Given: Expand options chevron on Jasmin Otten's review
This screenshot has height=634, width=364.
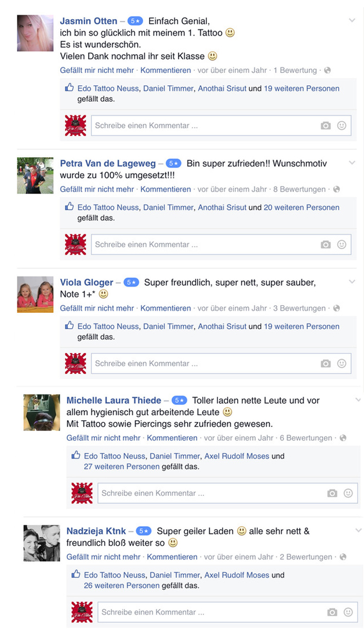Looking at the screenshot, I should (352, 21).
